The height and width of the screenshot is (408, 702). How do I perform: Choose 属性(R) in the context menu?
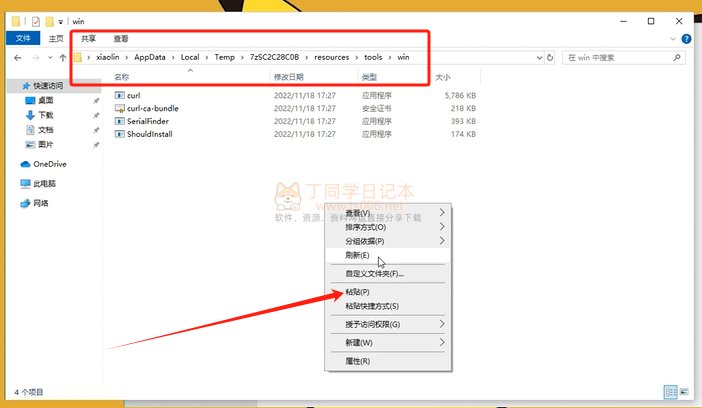[357, 361]
